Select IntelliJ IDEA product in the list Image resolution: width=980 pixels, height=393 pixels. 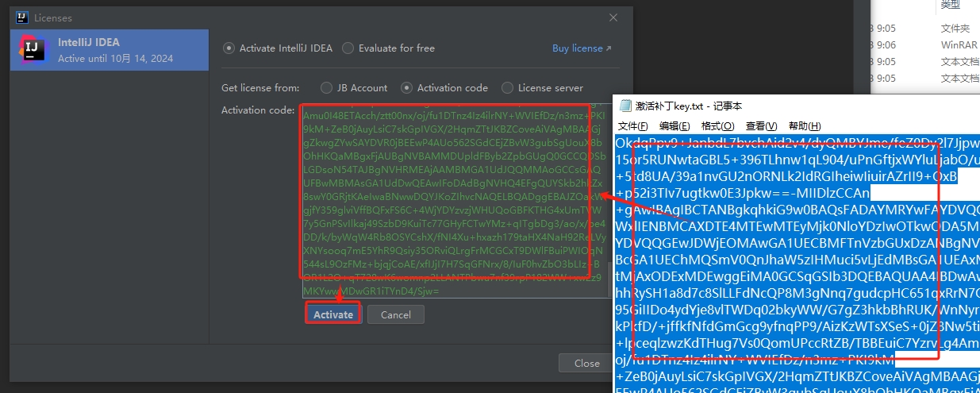point(110,50)
